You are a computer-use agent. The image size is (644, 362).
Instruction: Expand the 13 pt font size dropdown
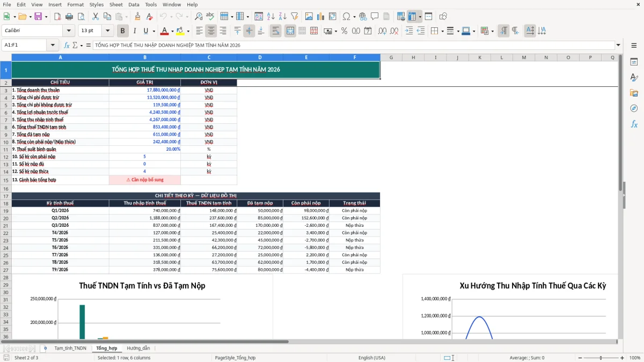108,31
